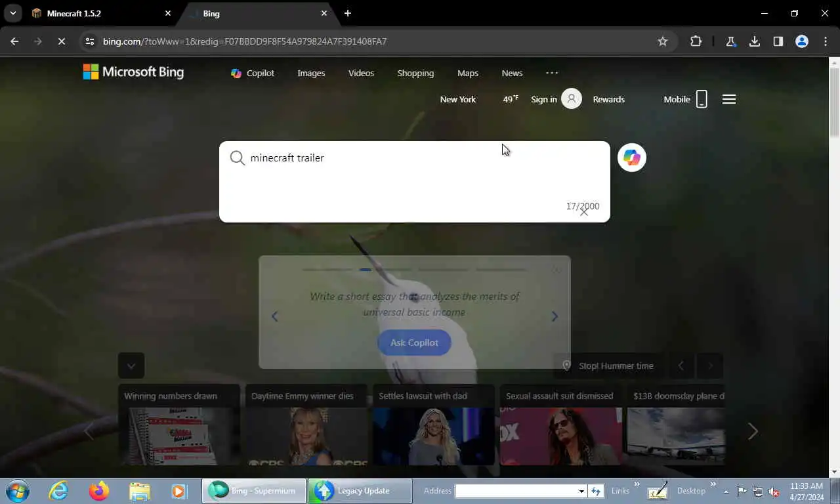Collapse the news feed with the chevron button
Viewport: 840px width, 504px height.
[x=131, y=366]
